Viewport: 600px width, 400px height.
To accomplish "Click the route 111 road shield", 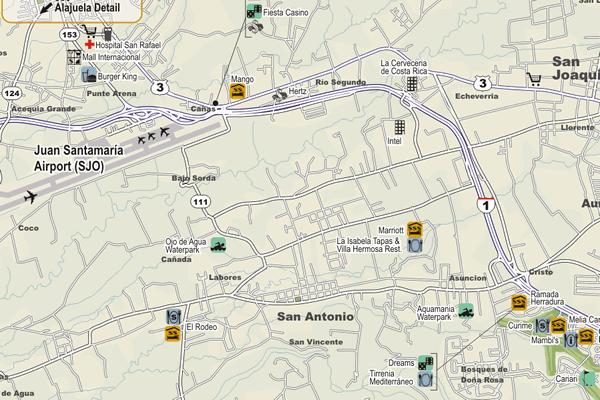I will [x=201, y=202].
